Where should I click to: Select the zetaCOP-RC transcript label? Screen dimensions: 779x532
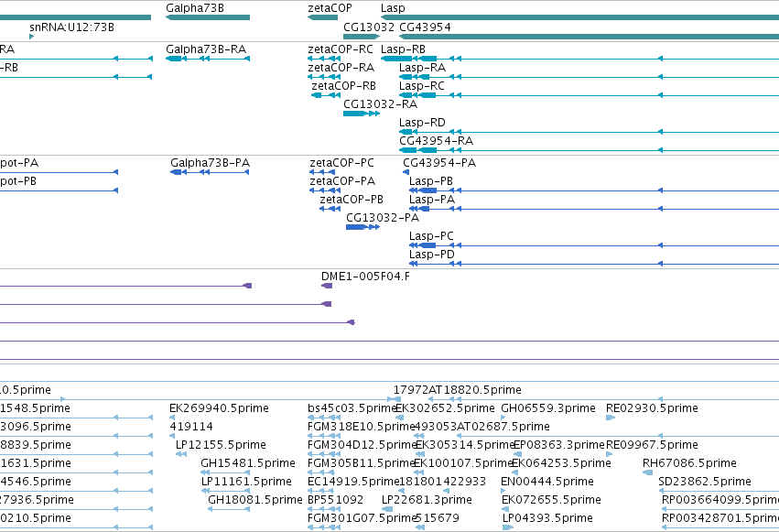pos(341,49)
